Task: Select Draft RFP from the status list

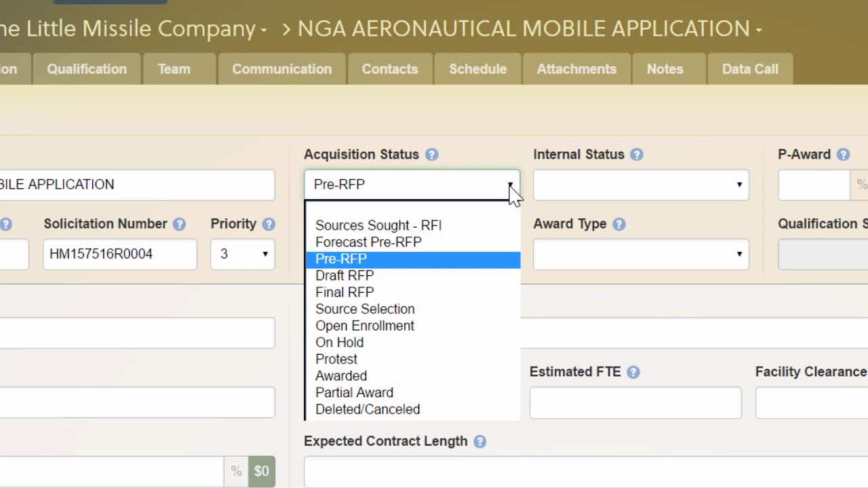Action: [344, 276]
